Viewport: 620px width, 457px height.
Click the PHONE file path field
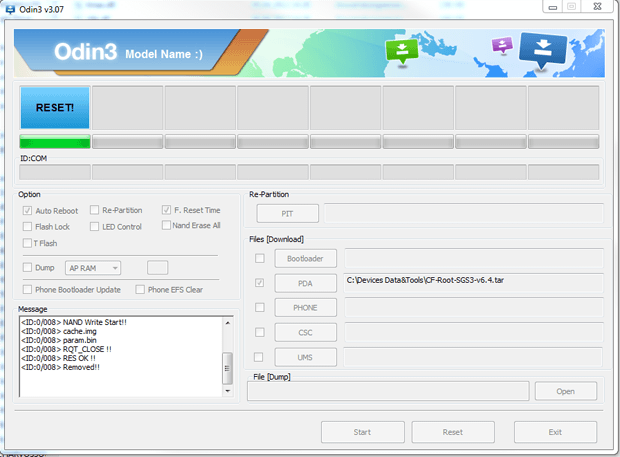474,307
